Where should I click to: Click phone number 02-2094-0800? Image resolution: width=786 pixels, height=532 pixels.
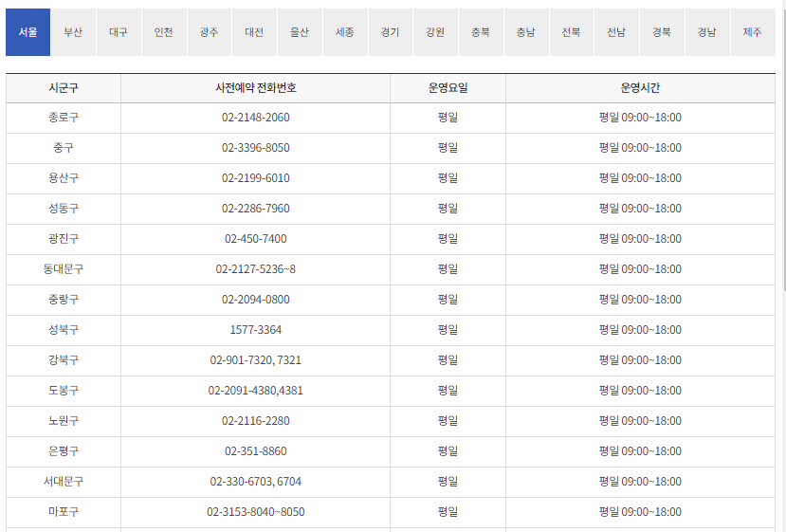coord(256,300)
